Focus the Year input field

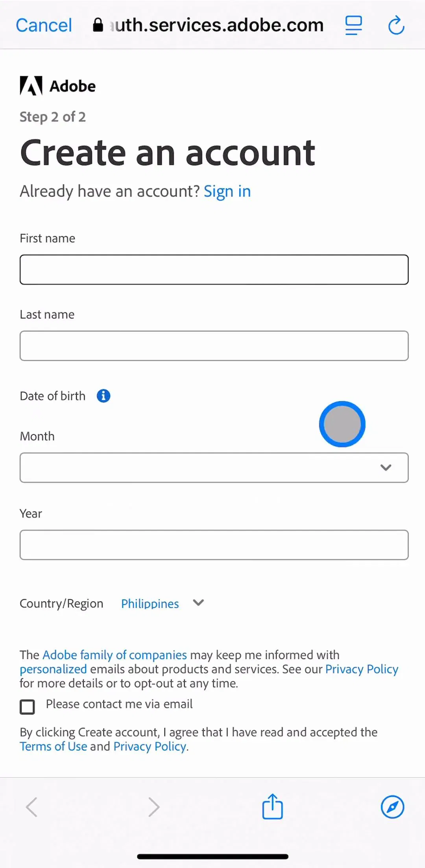coord(214,545)
